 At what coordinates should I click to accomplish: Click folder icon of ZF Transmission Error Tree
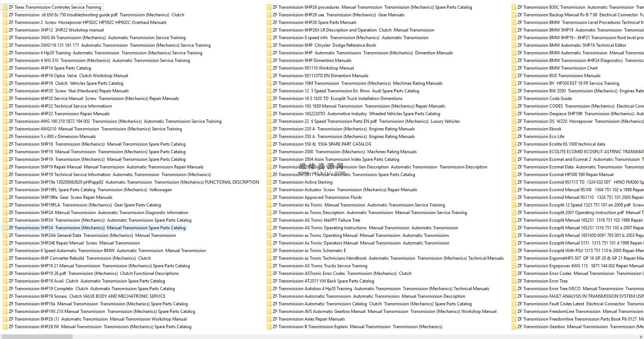point(514,281)
